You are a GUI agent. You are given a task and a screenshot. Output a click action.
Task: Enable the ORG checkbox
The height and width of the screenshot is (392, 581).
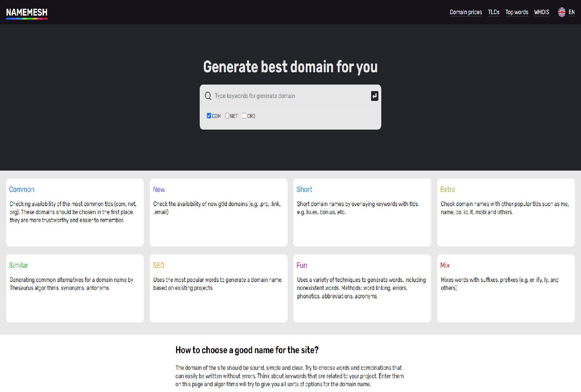point(244,116)
